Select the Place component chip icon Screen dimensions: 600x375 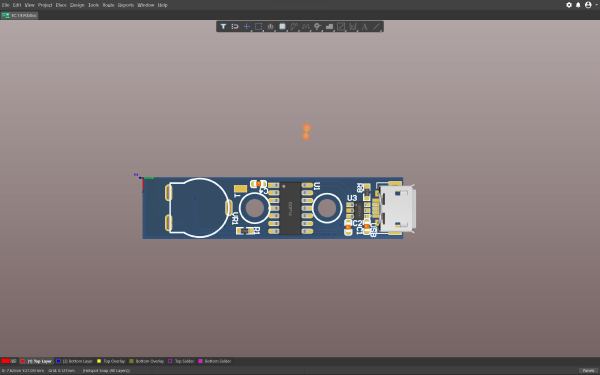point(282,26)
